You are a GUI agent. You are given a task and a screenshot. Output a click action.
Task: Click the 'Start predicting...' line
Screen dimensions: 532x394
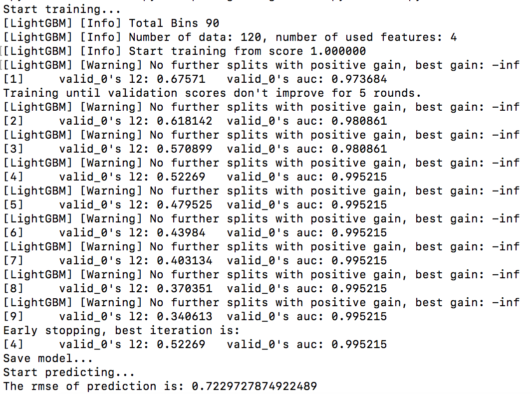coord(69,372)
